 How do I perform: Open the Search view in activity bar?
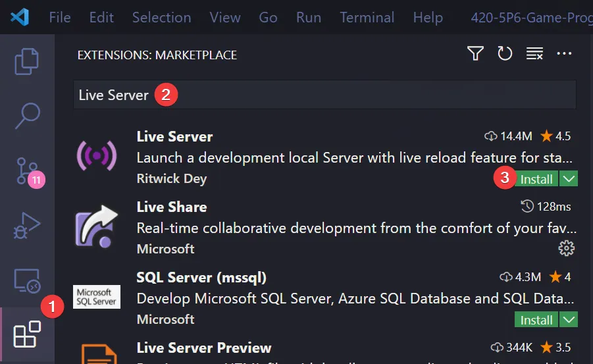coord(27,115)
